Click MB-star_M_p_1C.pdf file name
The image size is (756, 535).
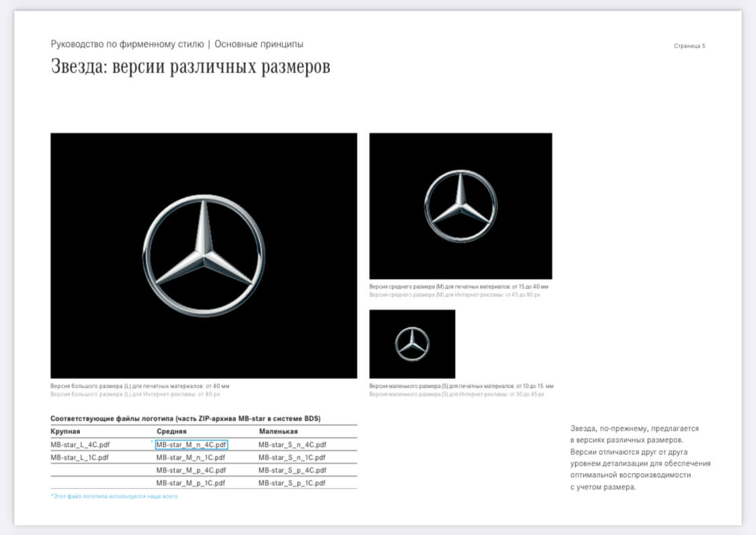coord(190,483)
